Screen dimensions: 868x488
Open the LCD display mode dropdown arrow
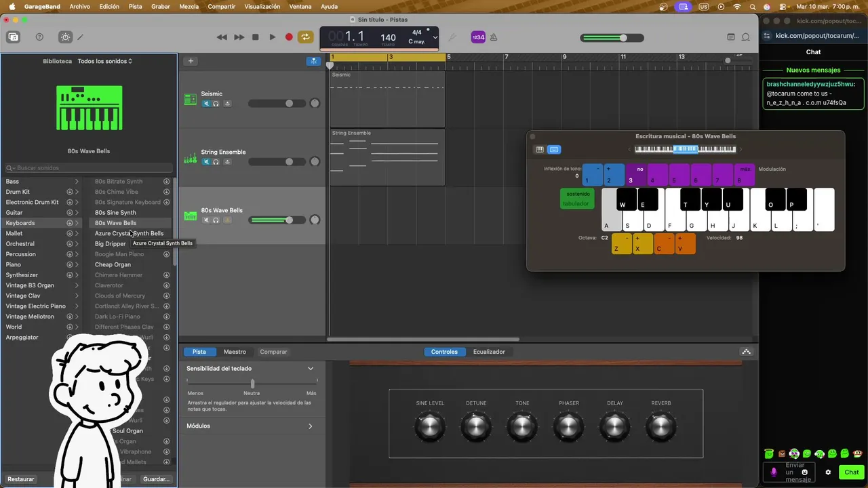[x=435, y=37]
